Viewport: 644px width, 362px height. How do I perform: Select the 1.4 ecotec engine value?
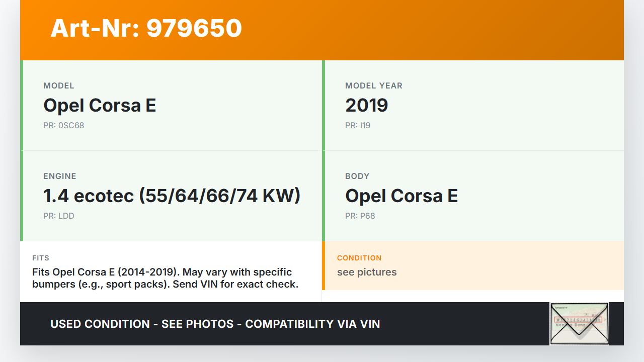point(172,196)
